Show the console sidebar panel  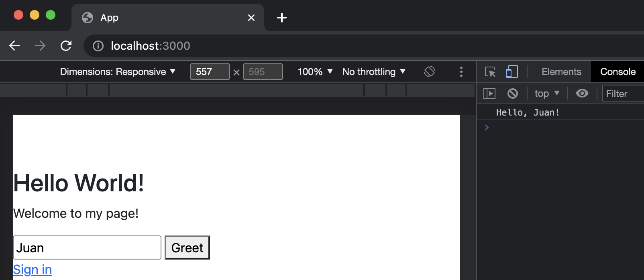(x=489, y=93)
